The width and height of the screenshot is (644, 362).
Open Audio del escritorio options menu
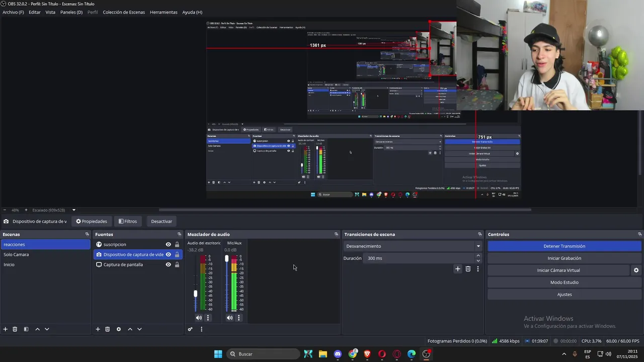pos(208,318)
